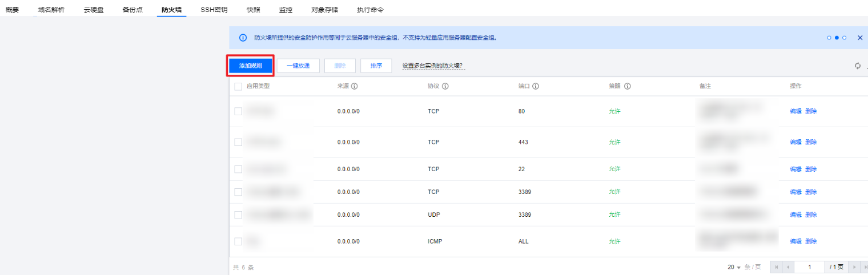Click the 排序 button
The height and width of the screenshot is (275, 868).
(x=376, y=66)
